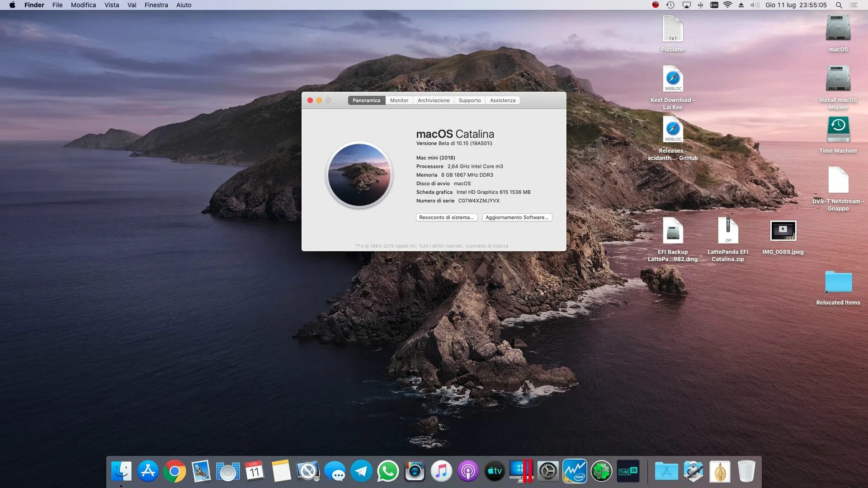Open App Store from the Dock

tap(148, 472)
